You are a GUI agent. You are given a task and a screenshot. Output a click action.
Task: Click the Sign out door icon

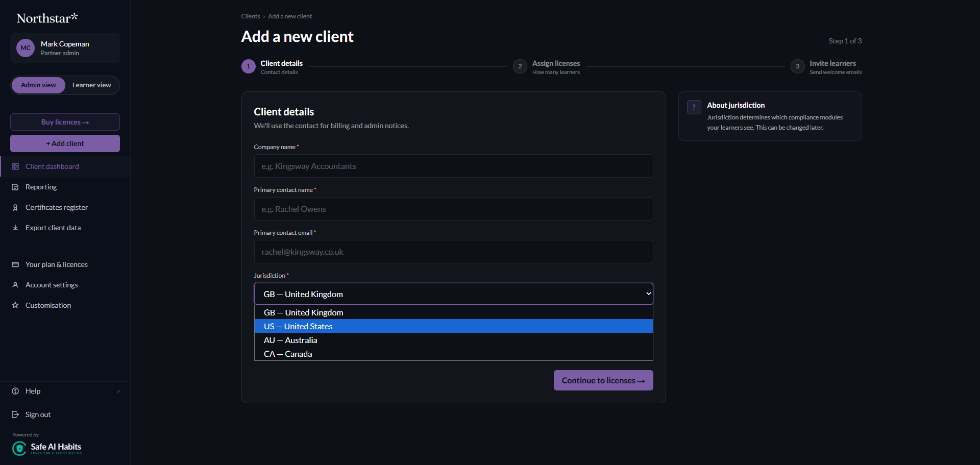pyautogui.click(x=15, y=414)
